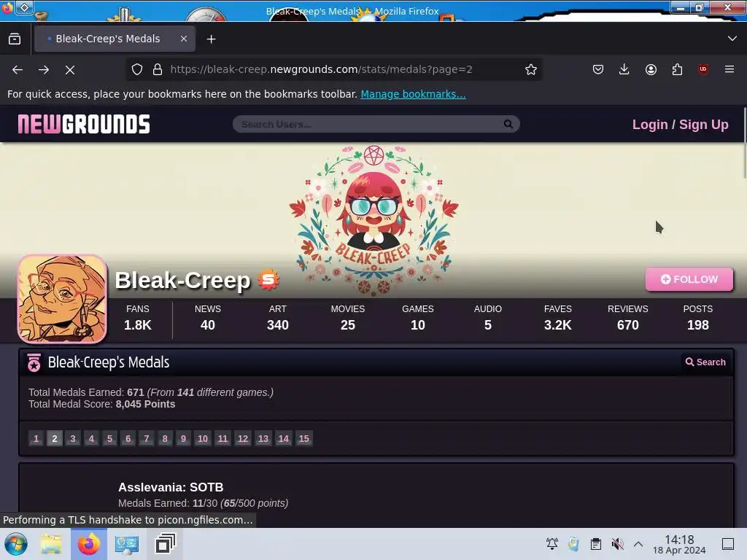This screenshot has height=560, width=747.
Task: Go to medals page 8
Action: point(165,438)
